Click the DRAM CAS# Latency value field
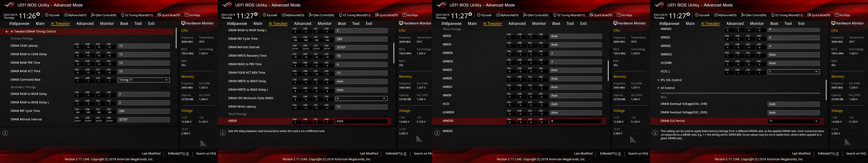Screen dimensions: 868x163 click(143, 46)
